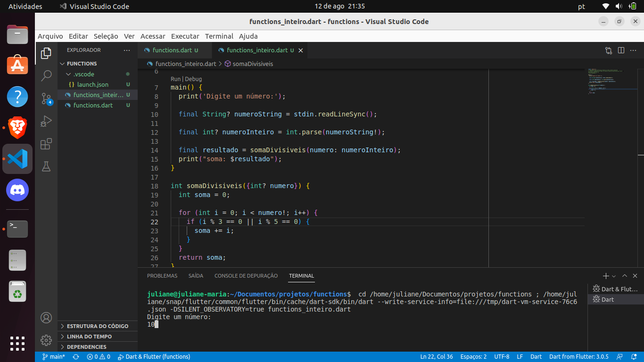This screenshot has width=644, height=362.
Task: Open Manage via the gear icon
Action: pos(46,340)
